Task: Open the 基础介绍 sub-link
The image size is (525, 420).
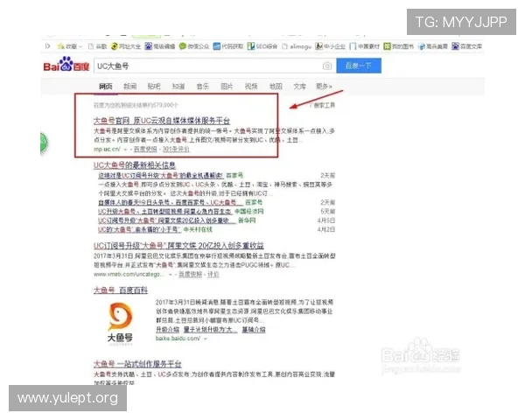Action: click(x=254, y=330)
